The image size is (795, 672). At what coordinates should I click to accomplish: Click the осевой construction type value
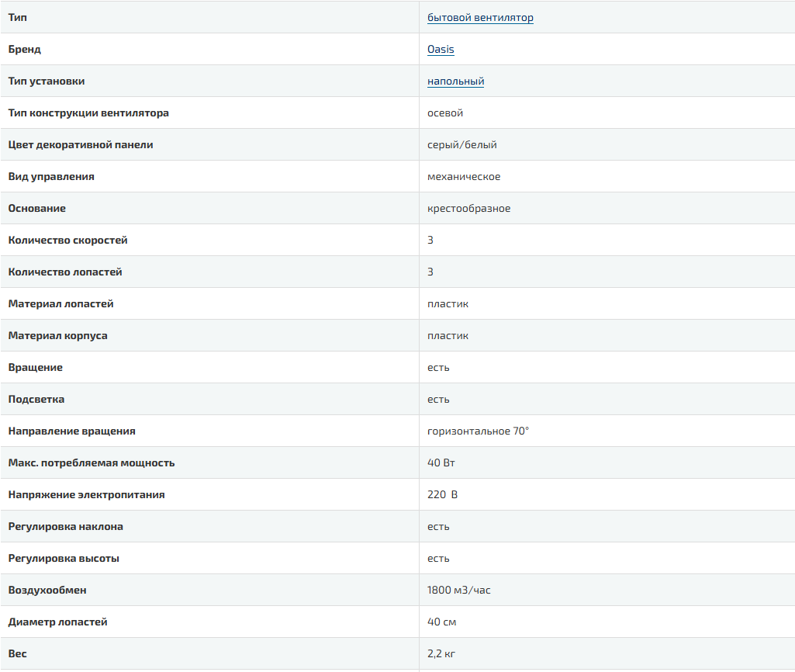click(x=445, y=113)
